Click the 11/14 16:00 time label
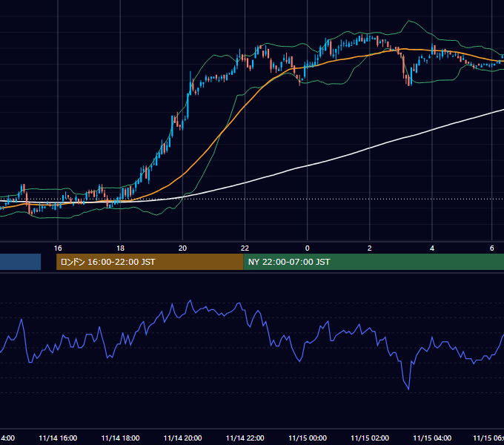 pyautogui.click(x=58, y=438)
